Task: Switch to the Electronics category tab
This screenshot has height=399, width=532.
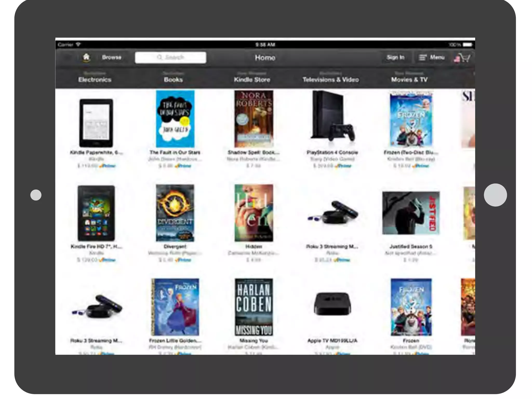Action: (x=95, y=79)
